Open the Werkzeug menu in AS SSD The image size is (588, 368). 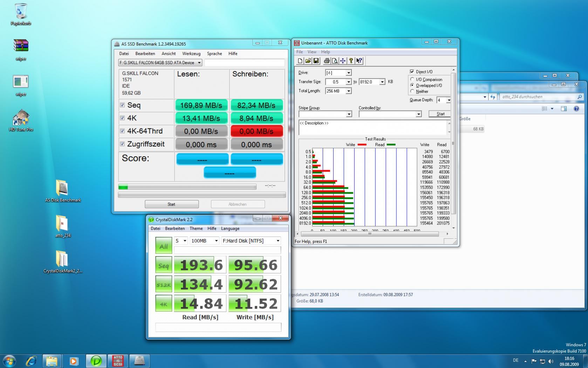pos(191,54)
